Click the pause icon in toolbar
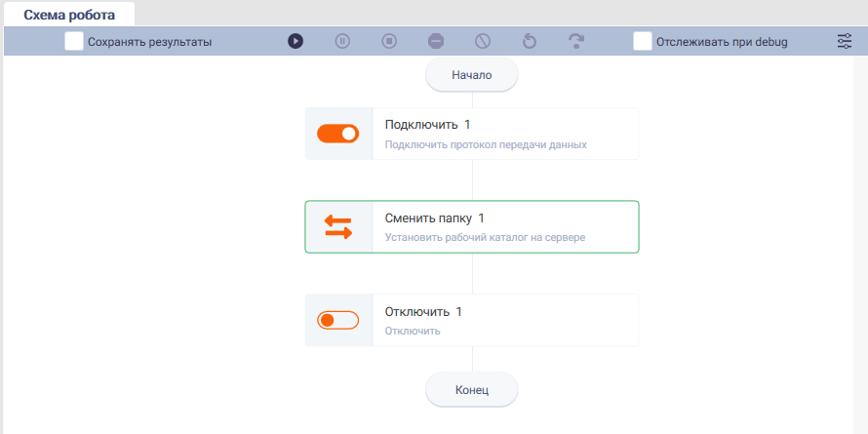 pos(342,41)
